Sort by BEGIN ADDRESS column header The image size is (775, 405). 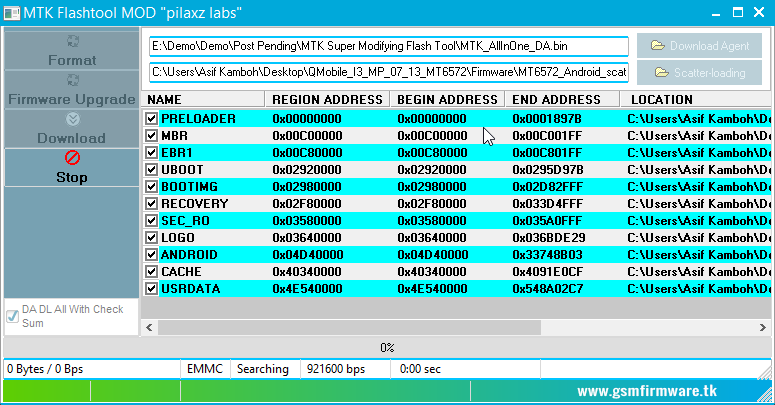click(x=447, y=99)
